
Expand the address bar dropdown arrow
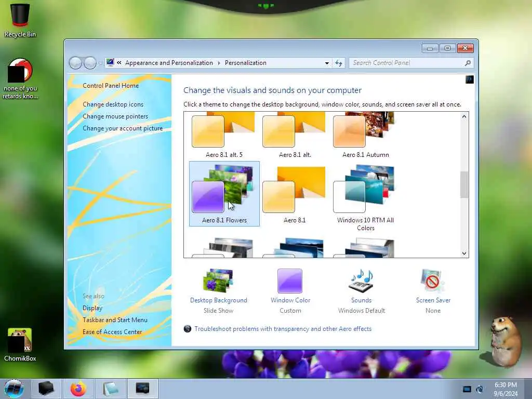tap(327, 63)
